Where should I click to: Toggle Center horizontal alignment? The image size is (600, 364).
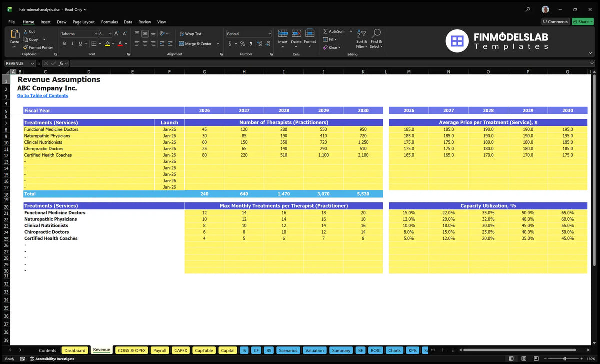click(x=145, y=44)
